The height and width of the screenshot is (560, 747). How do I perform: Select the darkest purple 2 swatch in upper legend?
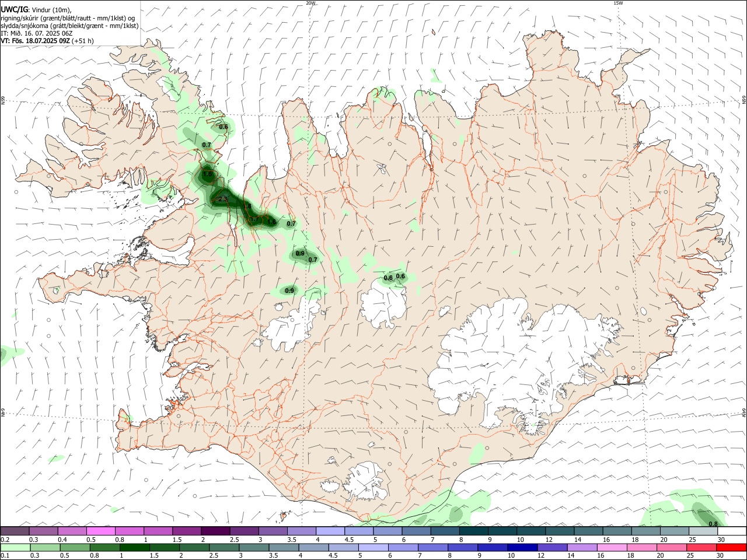(215, 531)
